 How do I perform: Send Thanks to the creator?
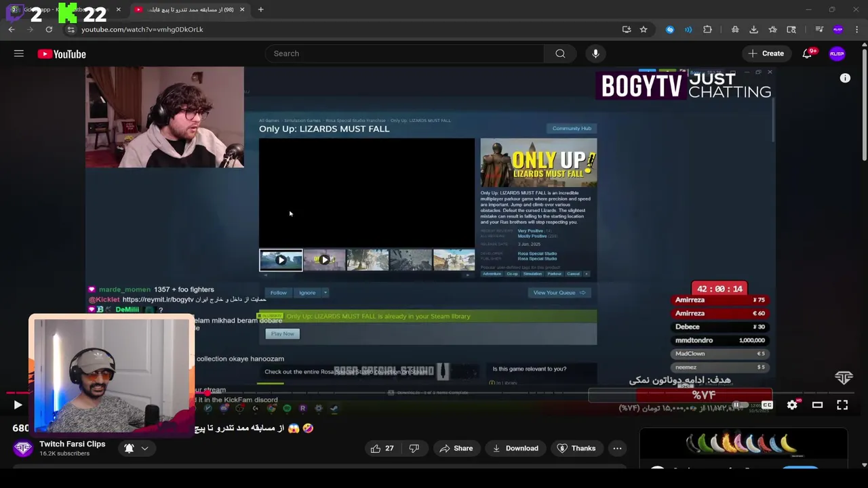pos(576,448)
